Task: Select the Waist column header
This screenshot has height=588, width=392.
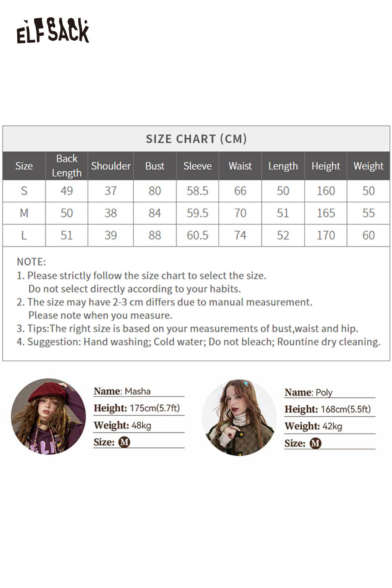Action: 240,166
